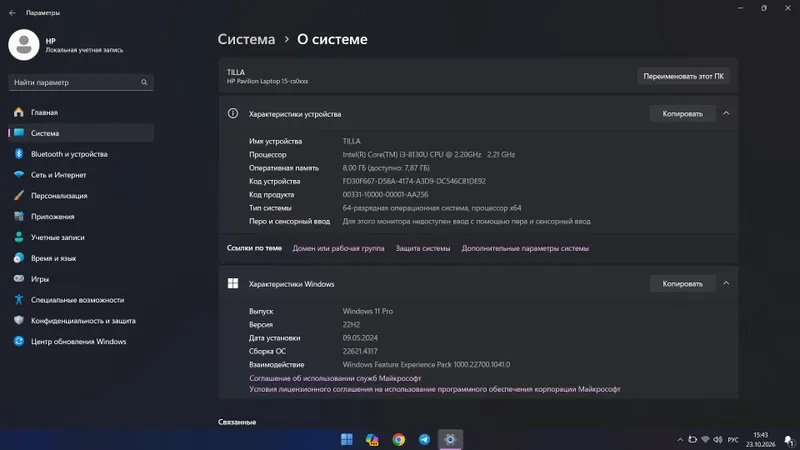Screen dimensions: 800x450
Task: Select the install date 09.05.2024
Action: coord(360,338)
